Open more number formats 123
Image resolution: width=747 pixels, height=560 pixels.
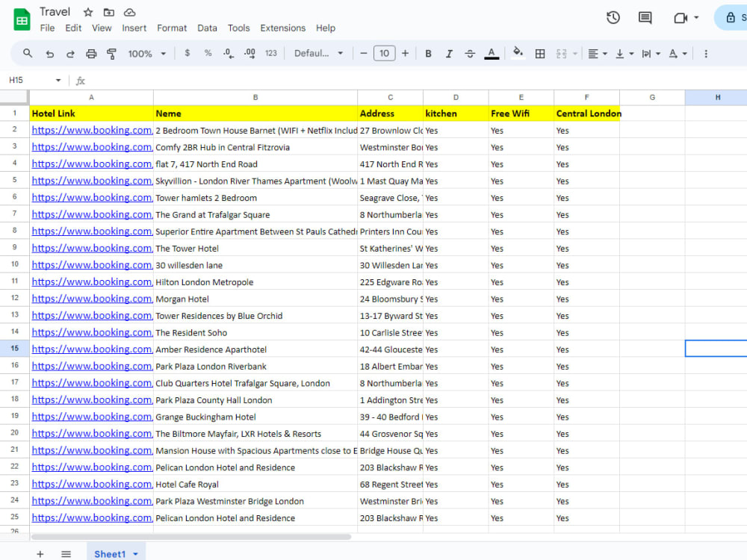[x=270, y=53]
